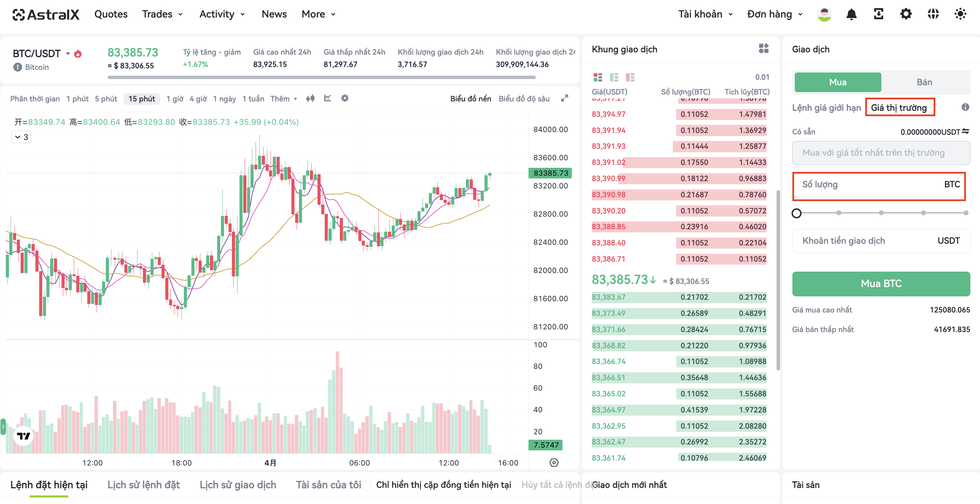Viewport: 980px width, 504px height.
Task: Open the Quotes menu item
Action: click(111, 14)
